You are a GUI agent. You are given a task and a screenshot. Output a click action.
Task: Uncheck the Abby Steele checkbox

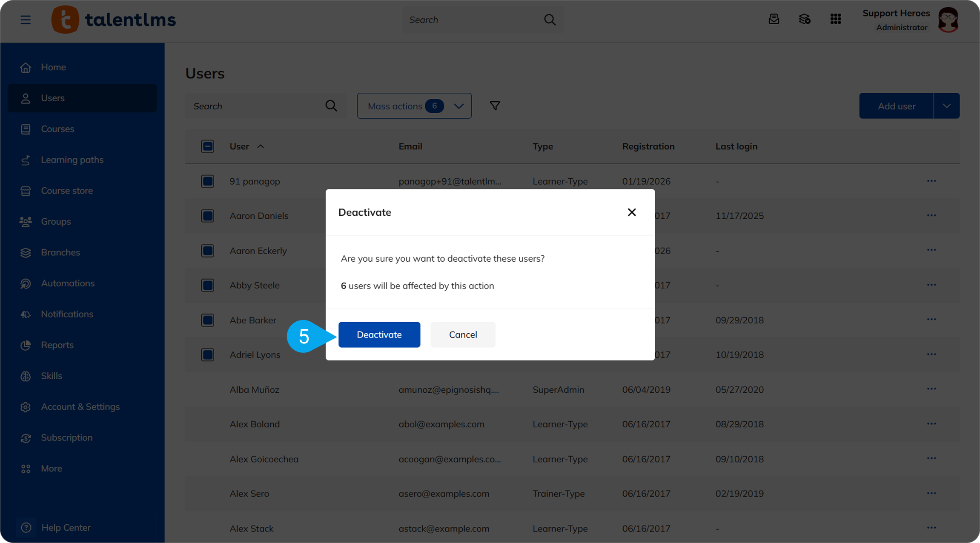click(x=207, y=285)
